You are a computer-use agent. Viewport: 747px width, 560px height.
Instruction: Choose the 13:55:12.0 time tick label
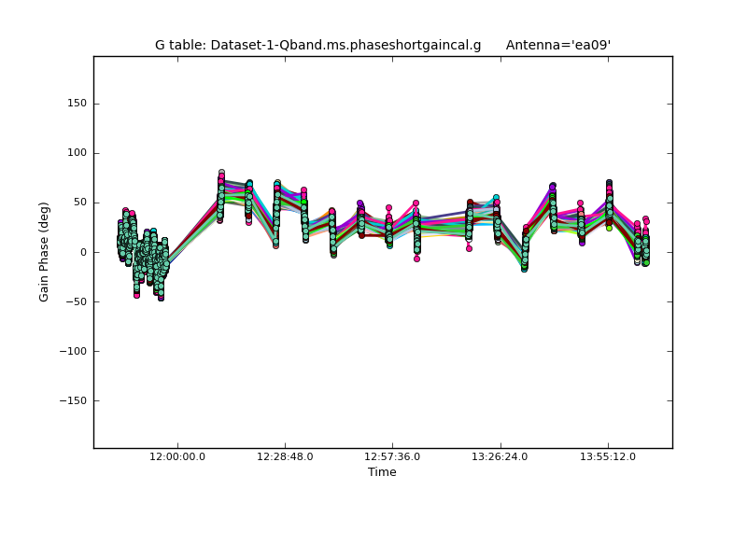coord(608,456)
